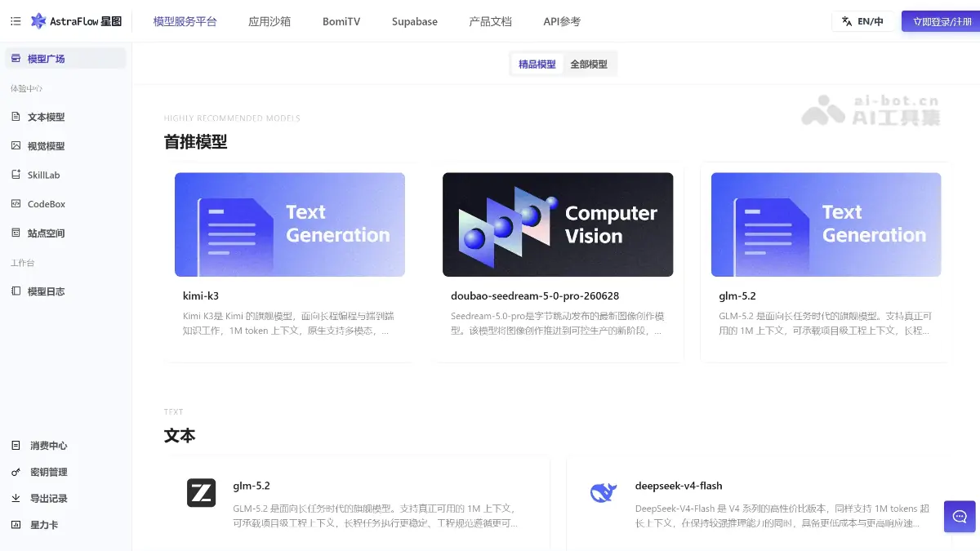Open 模型广场 sidebar entry
This screenshot has height=551, width=980.
coord(65,59)
